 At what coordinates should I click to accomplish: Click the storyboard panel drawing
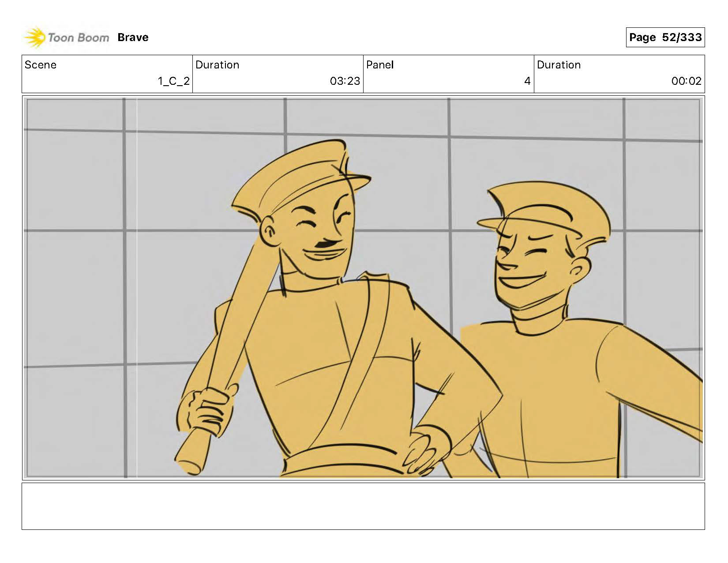pyautogui.click(x=363, y=288)
